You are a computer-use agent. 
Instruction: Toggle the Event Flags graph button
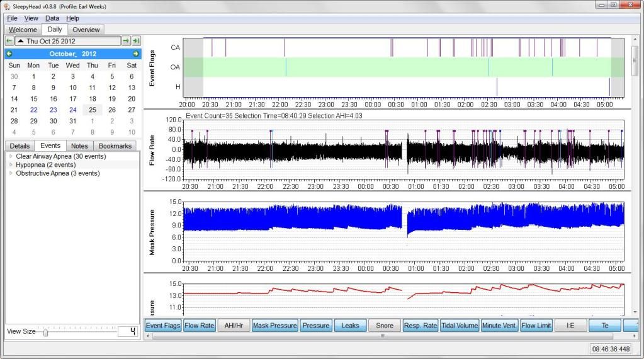click(163, 326)
